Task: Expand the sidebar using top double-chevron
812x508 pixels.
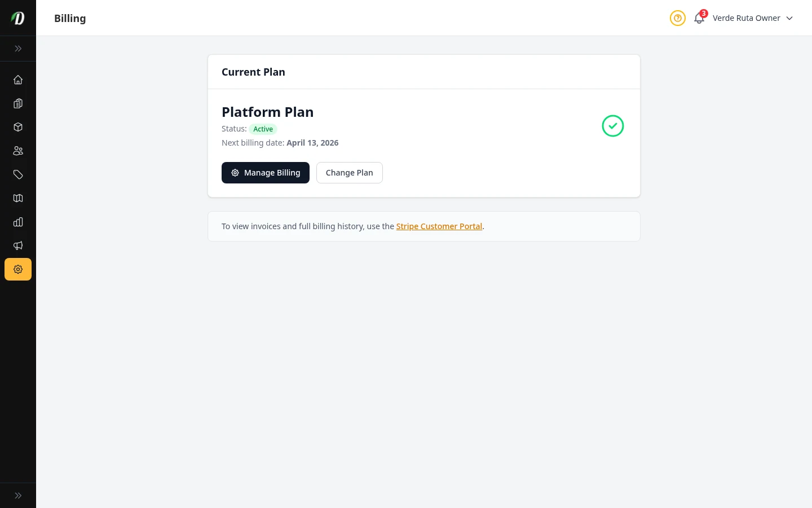Action: [x=18, y=49]
